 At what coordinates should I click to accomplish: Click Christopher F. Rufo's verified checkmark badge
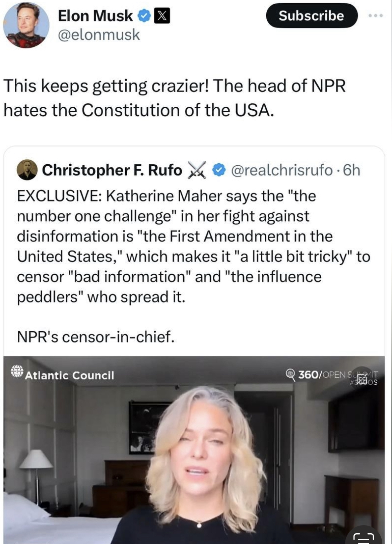[x=219, y=170]
